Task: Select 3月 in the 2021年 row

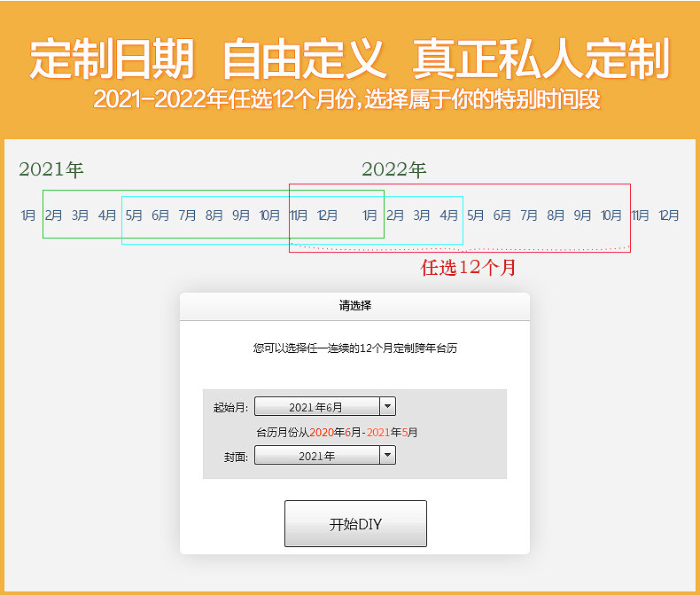Action: [x=81, y=215]
